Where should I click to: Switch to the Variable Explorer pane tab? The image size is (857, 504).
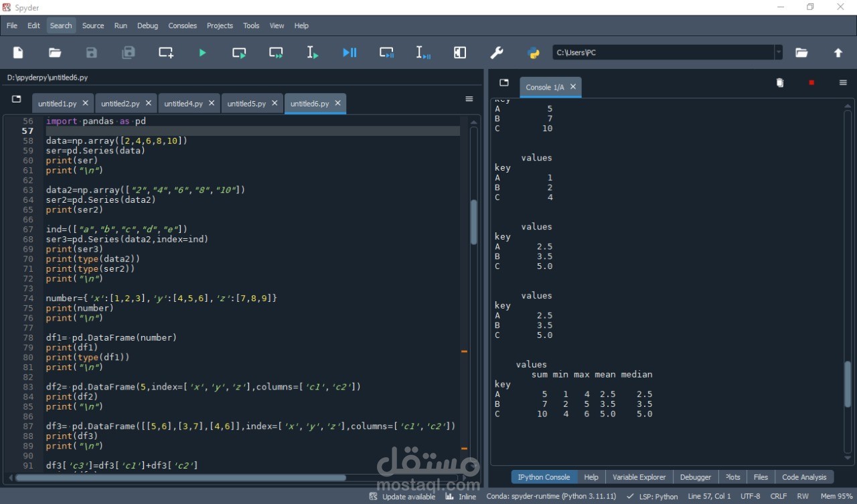click(639, 477)
